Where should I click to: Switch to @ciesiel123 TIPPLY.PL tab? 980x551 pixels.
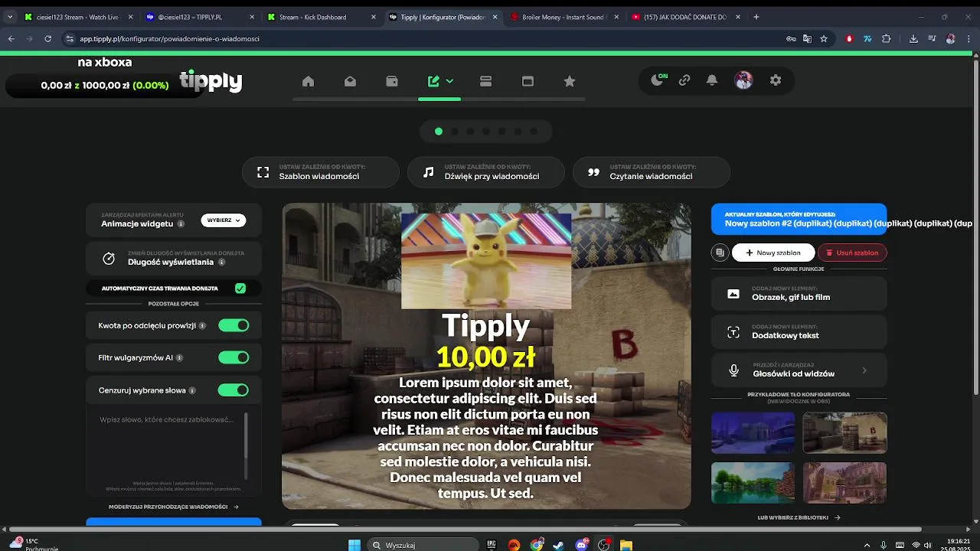pos(200,17)
